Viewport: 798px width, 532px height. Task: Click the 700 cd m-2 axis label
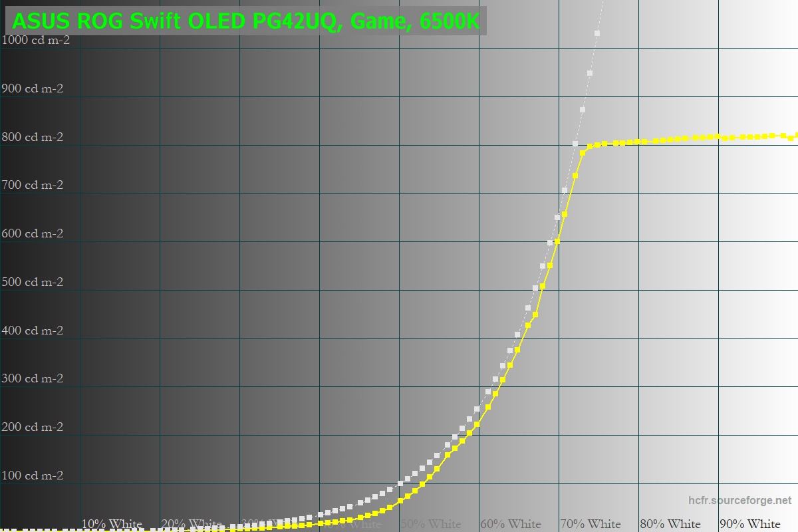(x=33, y=185)
